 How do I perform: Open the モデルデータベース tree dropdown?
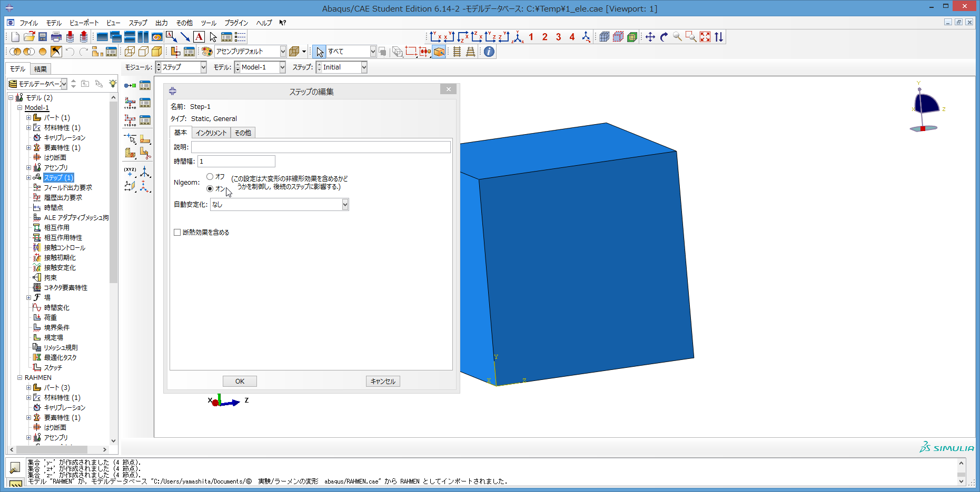pos(64,84)
